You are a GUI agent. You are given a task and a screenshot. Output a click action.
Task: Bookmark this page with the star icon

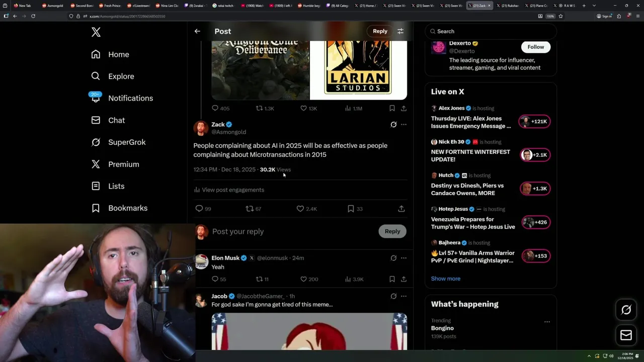tap(560, 16)
